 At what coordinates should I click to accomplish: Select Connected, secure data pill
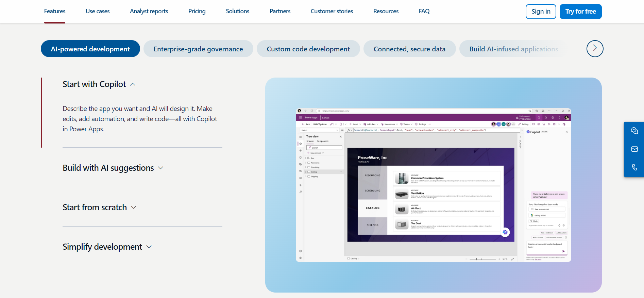click(x=409, y=49)
